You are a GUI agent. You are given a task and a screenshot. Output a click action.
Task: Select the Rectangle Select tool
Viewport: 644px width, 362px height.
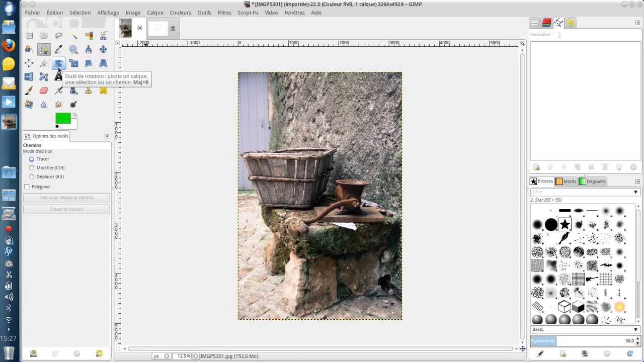(x=29, y=36)
